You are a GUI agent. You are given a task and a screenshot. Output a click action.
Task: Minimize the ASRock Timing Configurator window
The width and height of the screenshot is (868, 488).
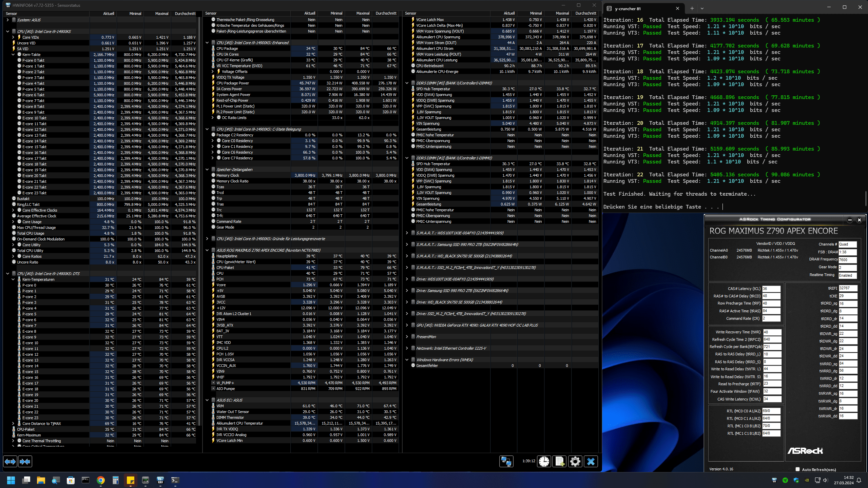coord(850,220)
